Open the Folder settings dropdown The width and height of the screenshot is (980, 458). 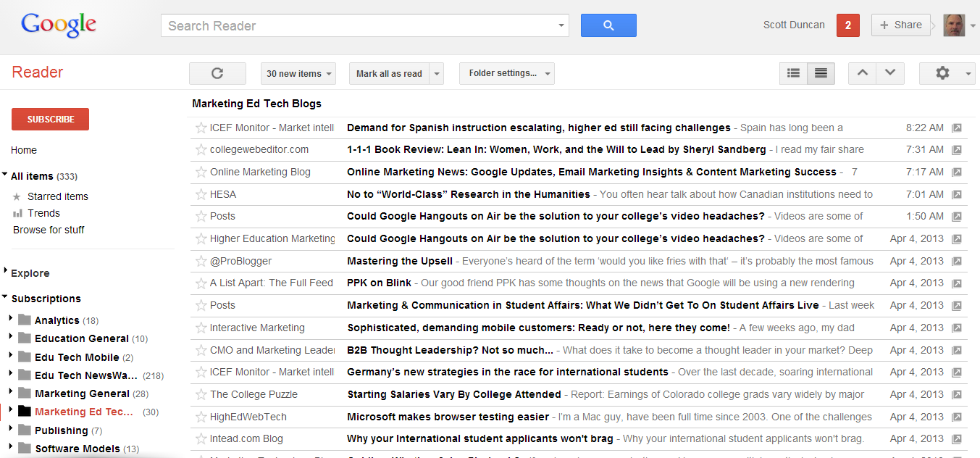pyautogui.click(x=506, y=73)
